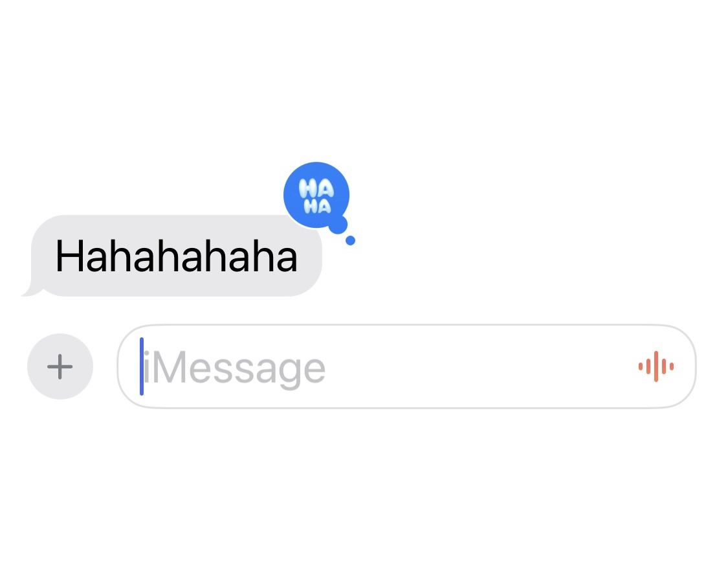Select the word Hahahahaha in the bubble
Viewport: 728px width, 584px height.
(177, 256)
